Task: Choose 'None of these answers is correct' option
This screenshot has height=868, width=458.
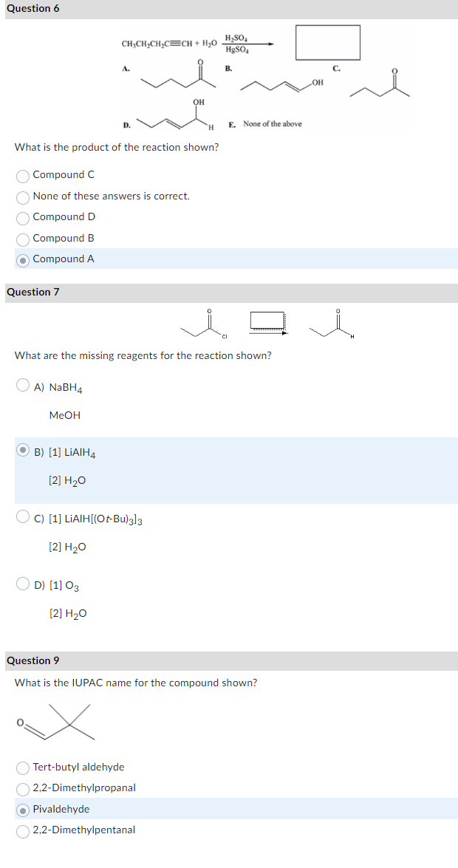Action: pyautogui.click(x=22, y=197)
